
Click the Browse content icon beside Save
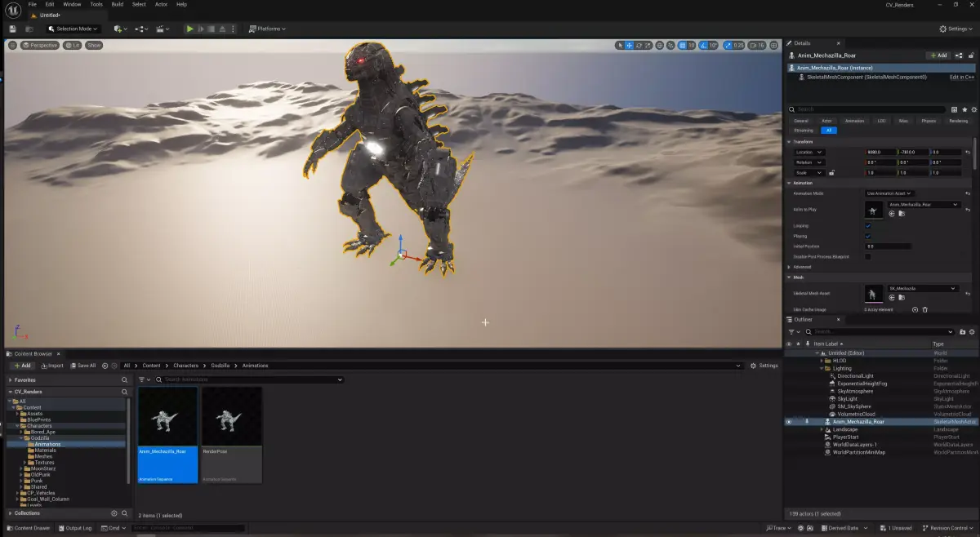29,29
